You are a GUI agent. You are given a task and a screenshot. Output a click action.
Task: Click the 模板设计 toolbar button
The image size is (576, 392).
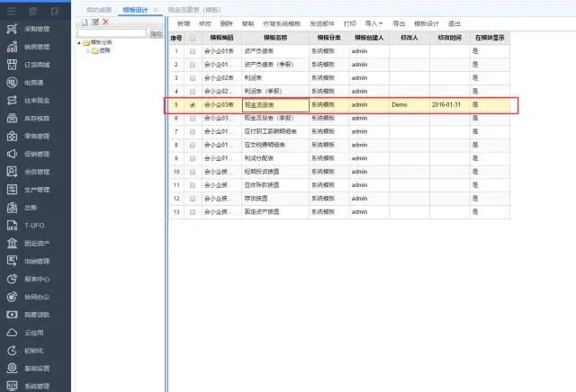coord(427,23)
